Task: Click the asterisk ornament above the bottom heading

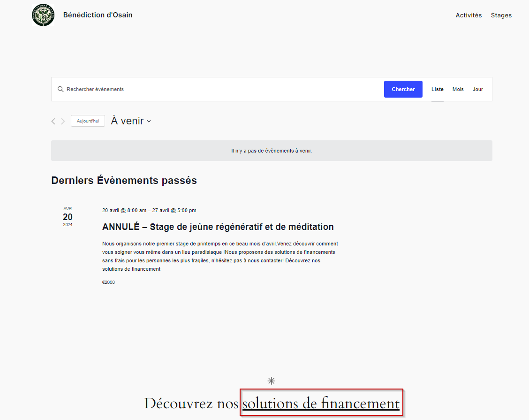Action: coord(271,381)
